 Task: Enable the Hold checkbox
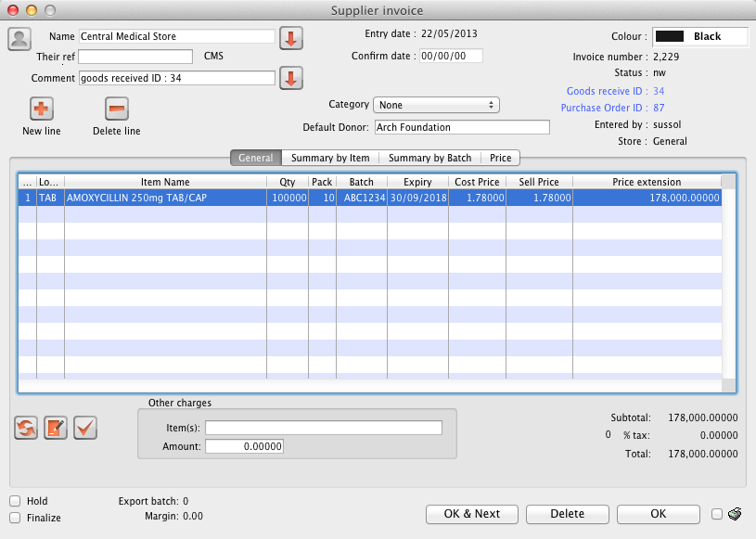(x=15, y=501)
